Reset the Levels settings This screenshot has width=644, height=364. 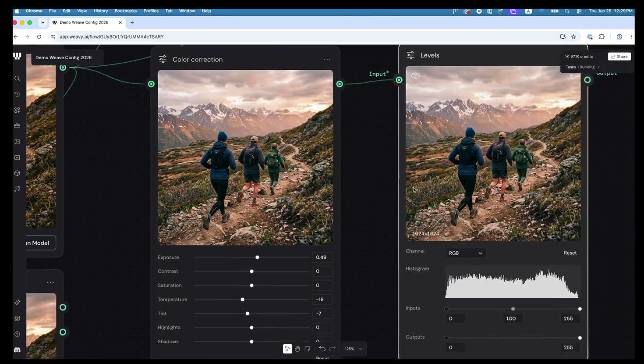570,253
